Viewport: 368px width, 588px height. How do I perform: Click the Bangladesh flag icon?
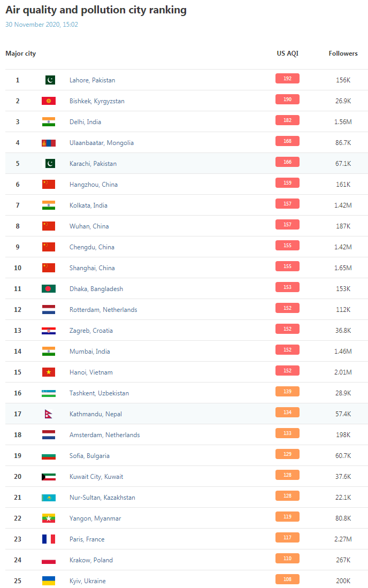49,289
